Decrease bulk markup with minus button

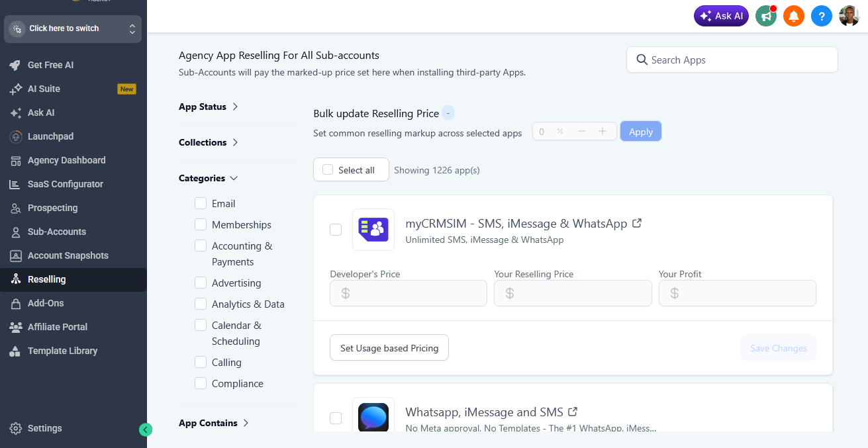coord(582,131)
